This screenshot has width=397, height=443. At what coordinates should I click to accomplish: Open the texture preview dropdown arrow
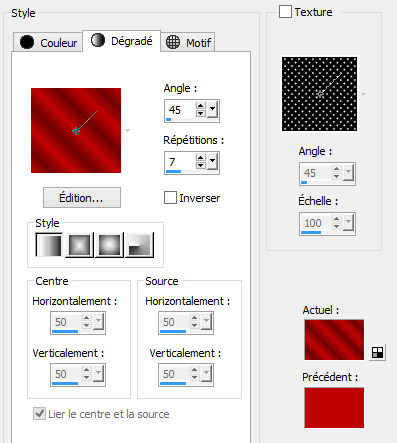pos(363,94)
